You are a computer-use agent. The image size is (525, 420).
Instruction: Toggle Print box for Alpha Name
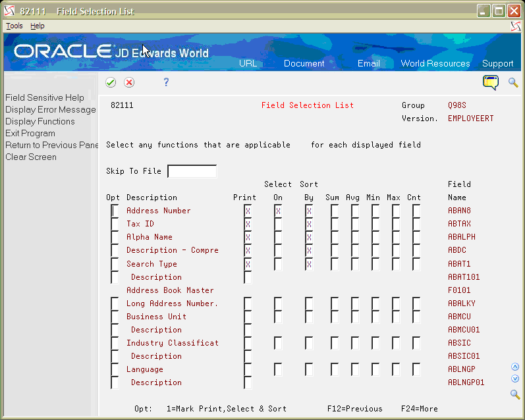coord(248,237)
